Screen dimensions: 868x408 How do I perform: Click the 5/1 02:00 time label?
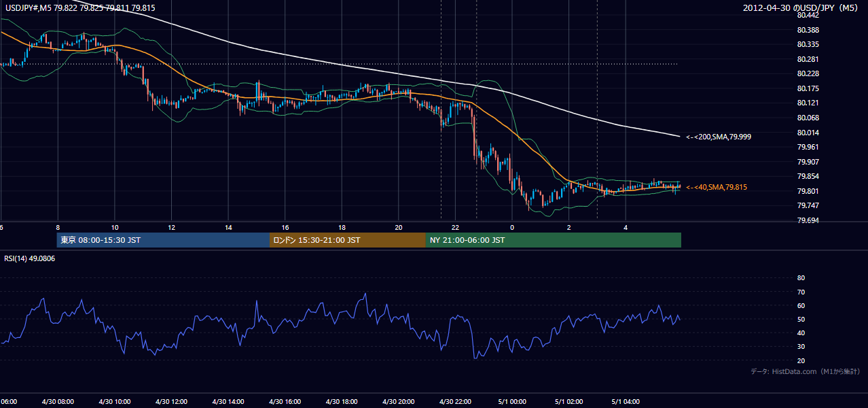569,401
